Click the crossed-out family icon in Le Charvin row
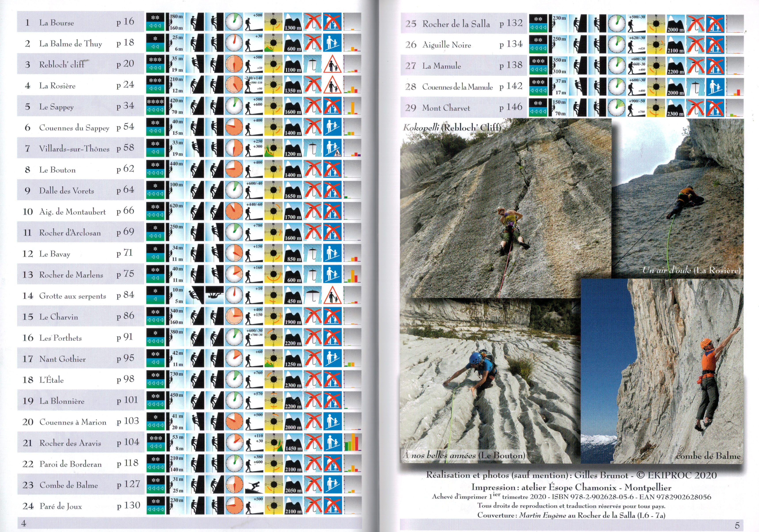Screen dimensions: 759x532 332,316
